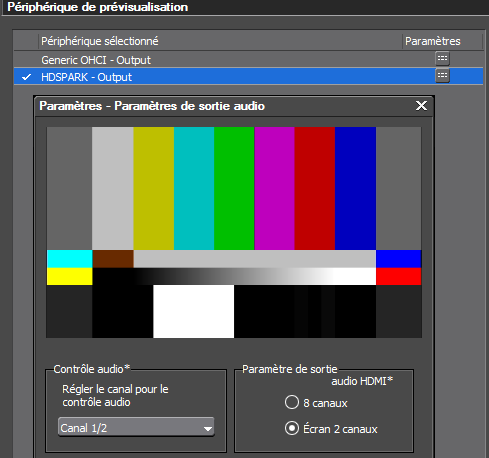Open the Canal 1/2 dropdown
Screen dimensions: 489x458
click(x=136, y=427)
